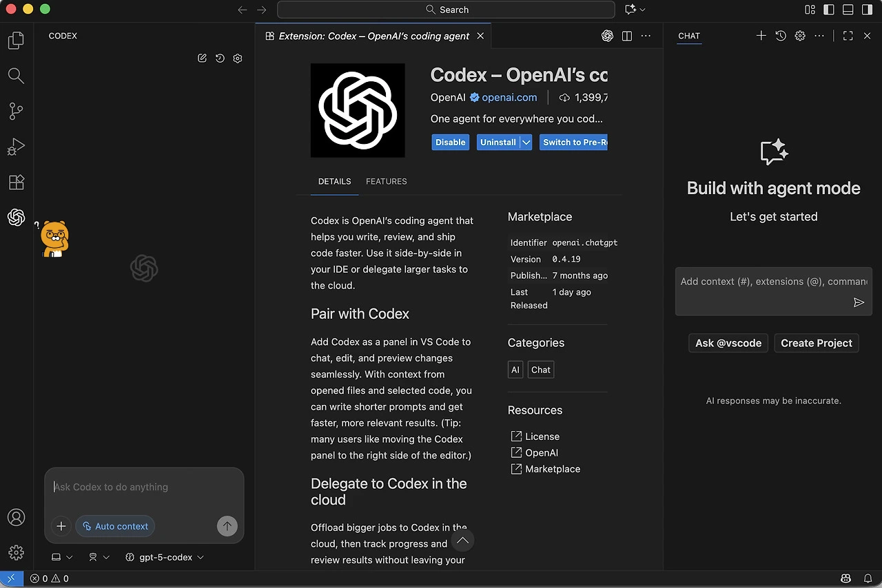Open the Accounts menu icon
The width and height of the screenshot is (882, 588).
pyautogui.click(x=16, y=518)
